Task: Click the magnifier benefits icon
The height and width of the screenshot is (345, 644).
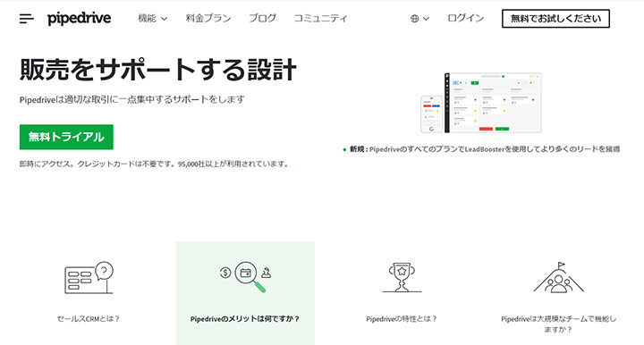Action: click(246, 276)
